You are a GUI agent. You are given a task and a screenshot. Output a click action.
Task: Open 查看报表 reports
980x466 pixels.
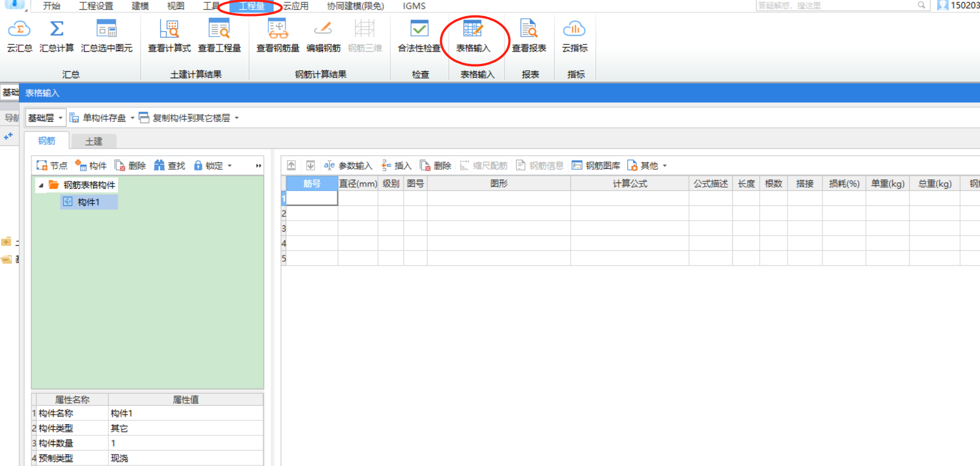coord(529,36)
